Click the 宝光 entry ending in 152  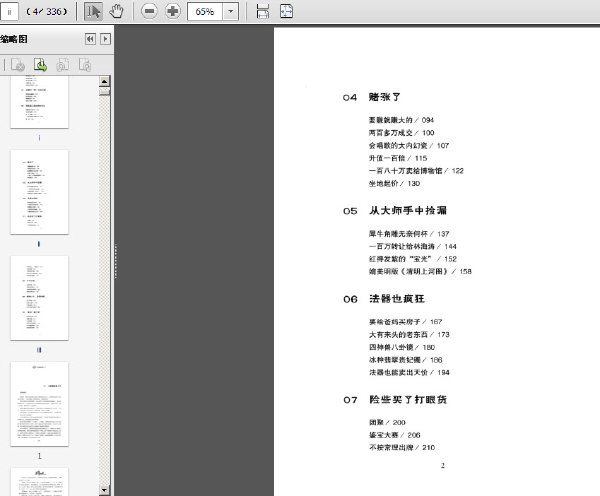tap(412, 259)
